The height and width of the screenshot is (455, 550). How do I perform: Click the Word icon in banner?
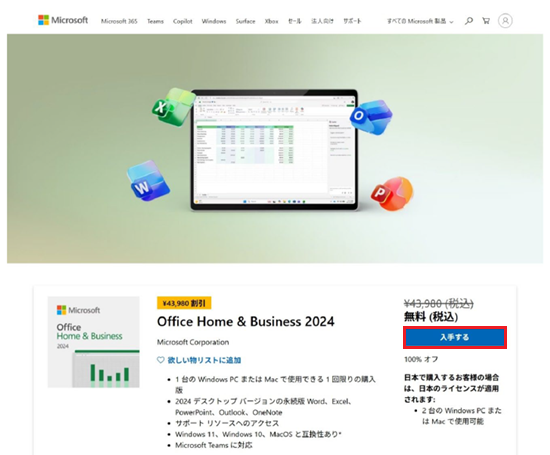[x=148, y=180]
